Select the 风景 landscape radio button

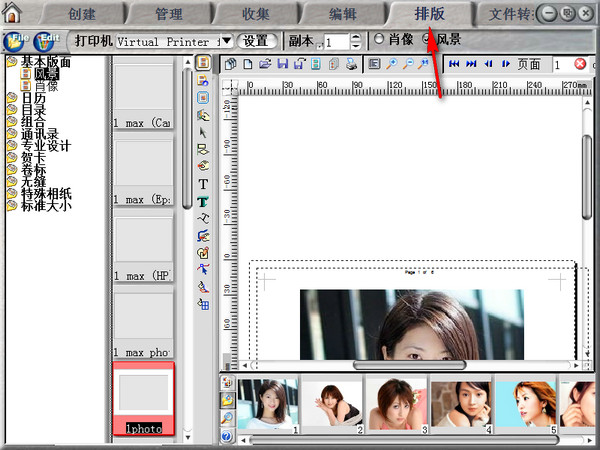pyautogui.click(x=428, y=40)
